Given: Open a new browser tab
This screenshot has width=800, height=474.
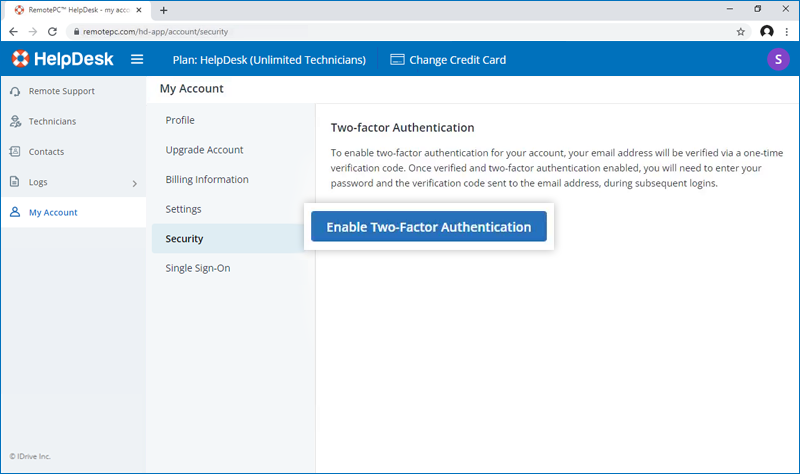Looking at the screenshot, I should [x=164, y=10].
